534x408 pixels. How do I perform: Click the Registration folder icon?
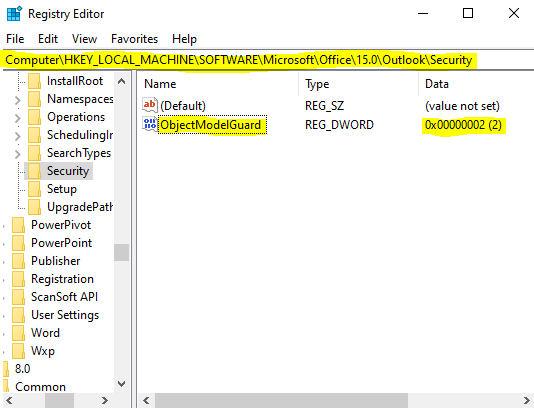pos(18,279)
